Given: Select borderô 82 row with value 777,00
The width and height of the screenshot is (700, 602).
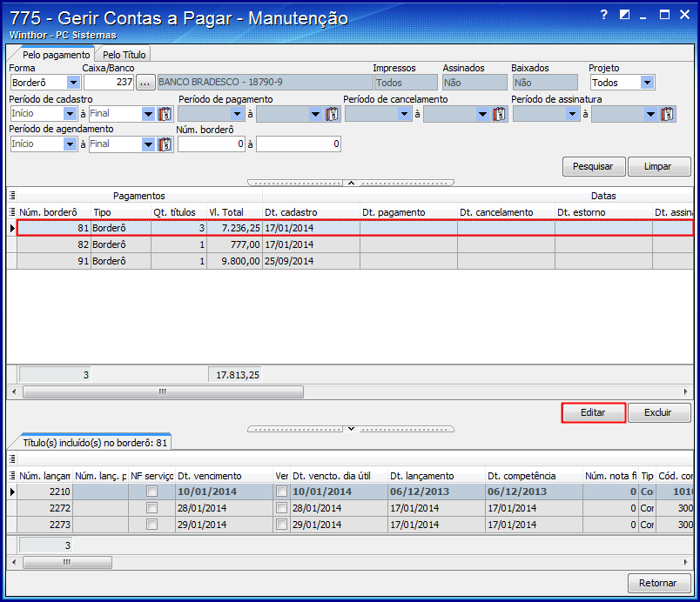Looking at the screenshot, I should click(355, 244).
